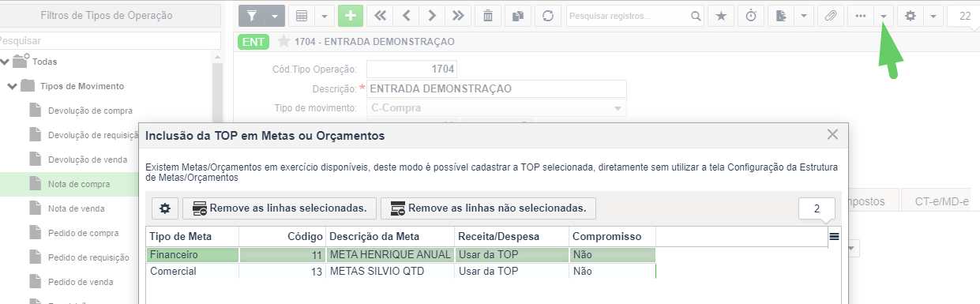The image size is (980, 304).
Task: Click Remove as linhas selecionadas button
Action: (279, 208)
